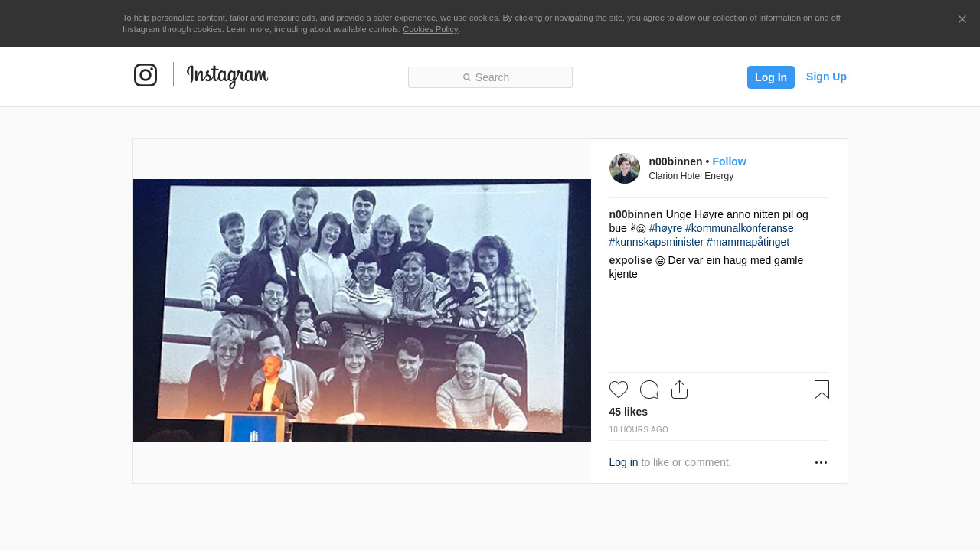Open the #kommunalkonferanse hashtag
Screen dimensions: 980x551
[x=740, y=228]
